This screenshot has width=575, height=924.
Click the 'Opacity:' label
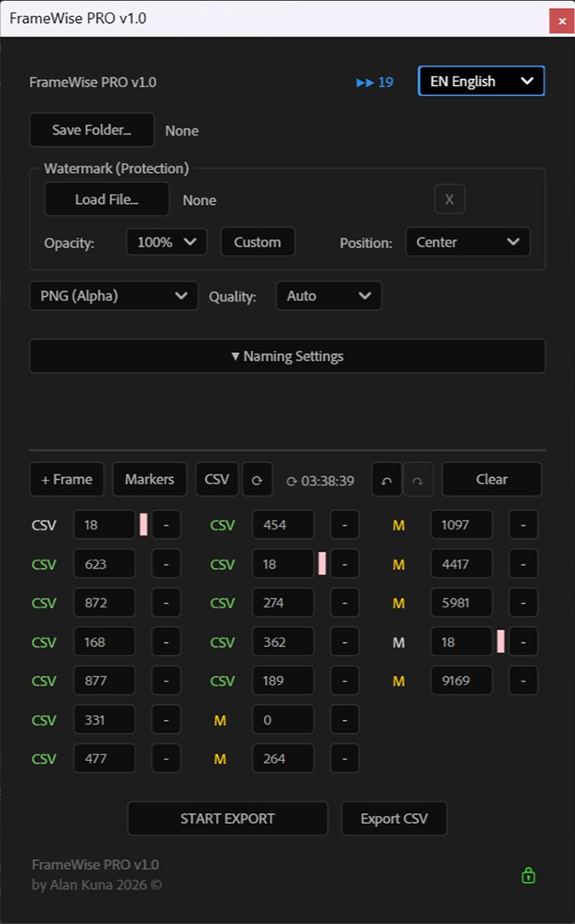[x=69, y=243]
